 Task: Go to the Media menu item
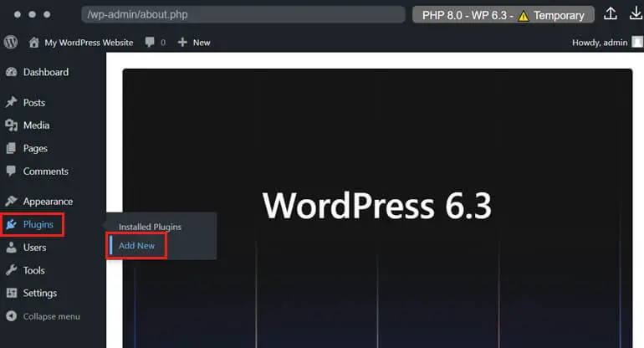[x=36, y=125]
